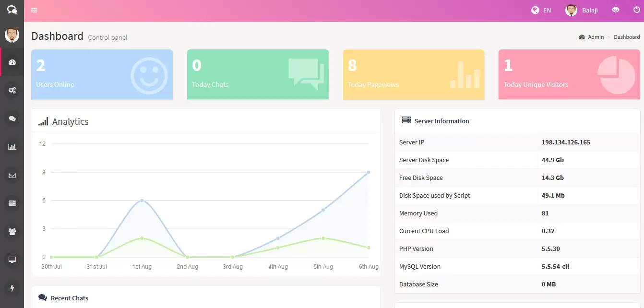Open the Today Chats green card
The height and width of the screenshot is (308, 644).
click(258, 74)
